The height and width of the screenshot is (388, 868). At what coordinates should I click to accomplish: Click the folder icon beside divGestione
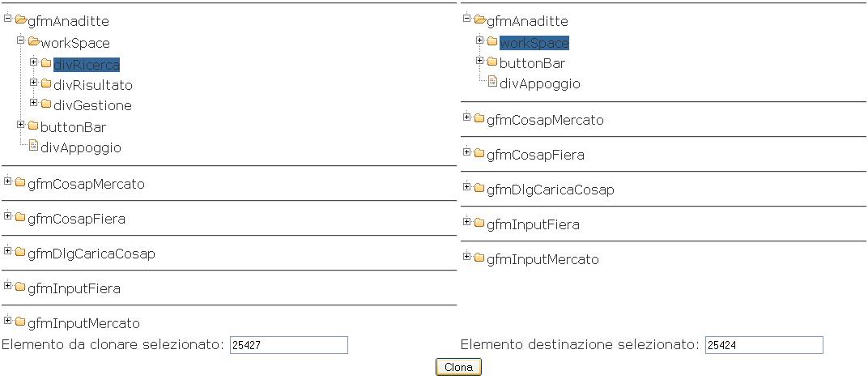pyautogui.click(x=46, y=104)
